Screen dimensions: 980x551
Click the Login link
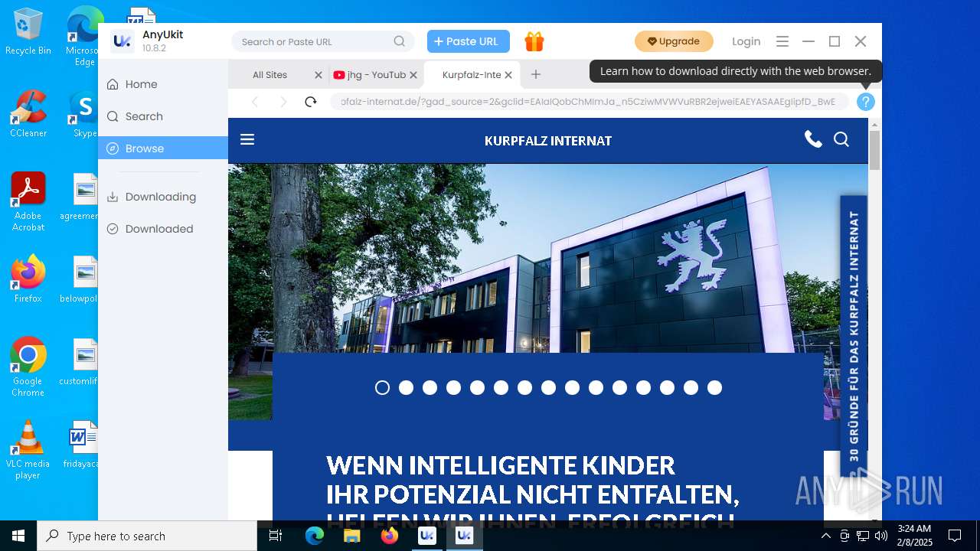tap(746, 41)
